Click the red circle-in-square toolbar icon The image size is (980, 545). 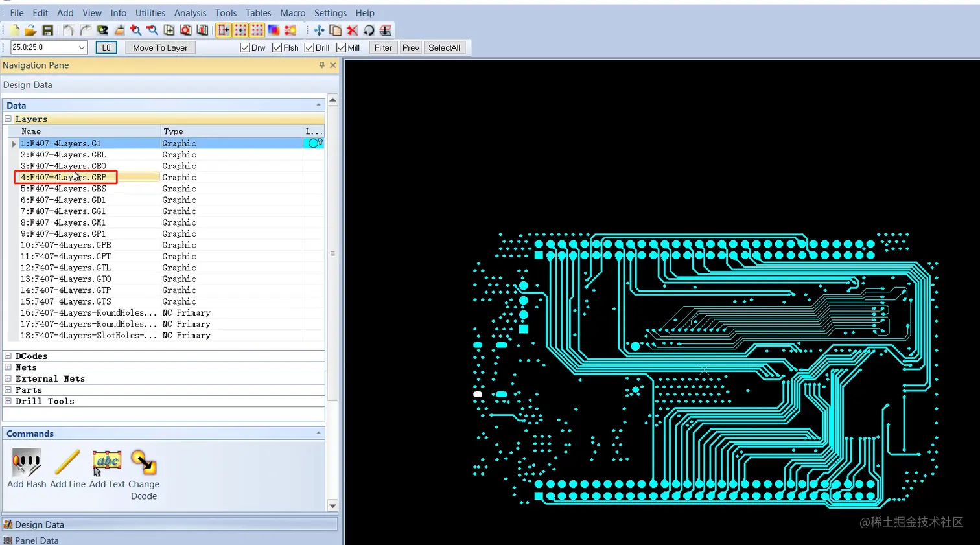(x=186, y=30)
